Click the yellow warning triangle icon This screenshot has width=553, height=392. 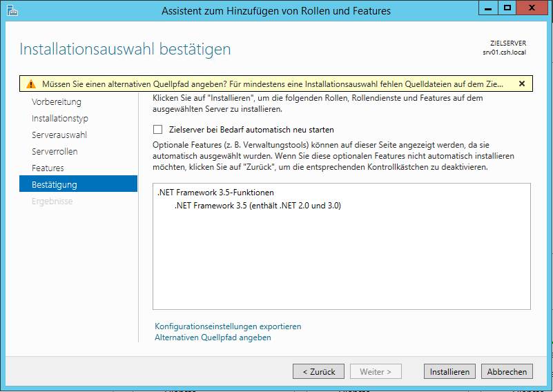click(x=31, y=84)
